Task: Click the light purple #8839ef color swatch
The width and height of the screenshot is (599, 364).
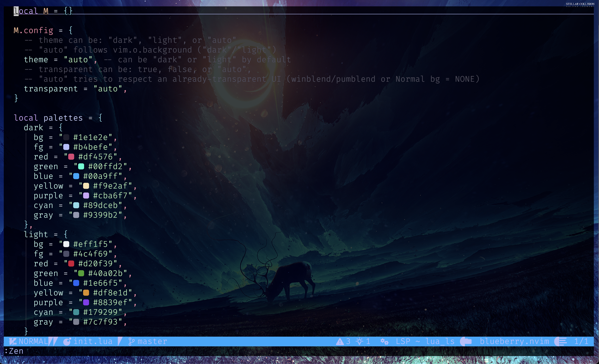Action: pos(86,302)
